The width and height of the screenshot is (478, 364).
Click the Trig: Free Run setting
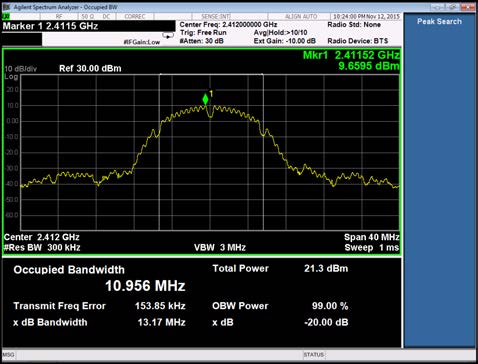[x=203, y=33]
